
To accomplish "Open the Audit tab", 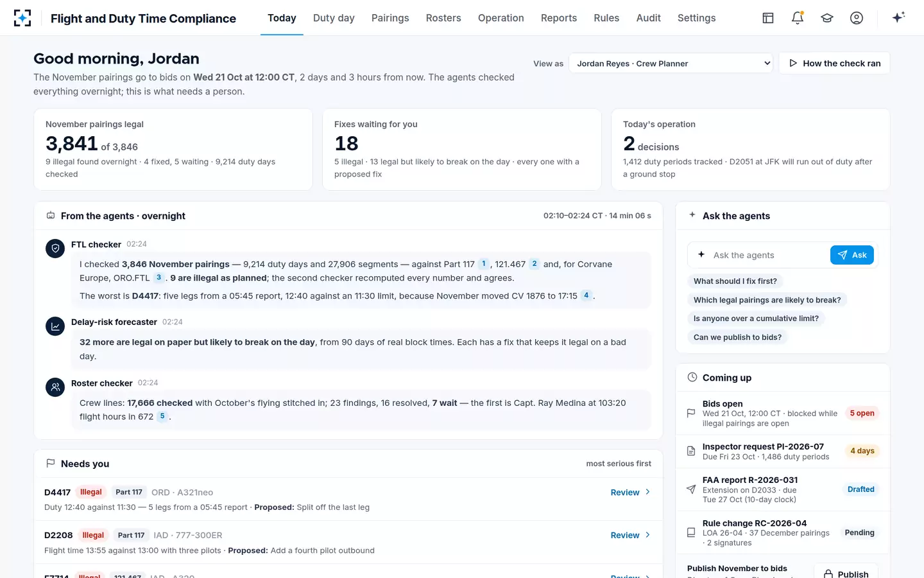I will tap(649, 18).
